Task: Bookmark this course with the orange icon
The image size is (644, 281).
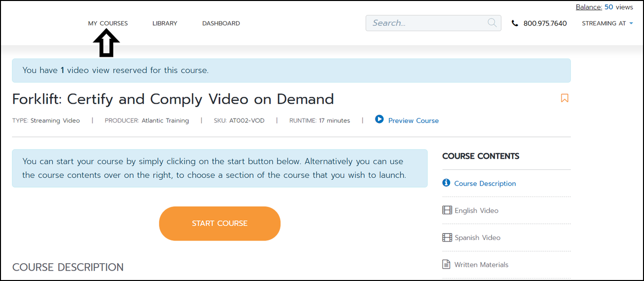Action: (x=564, y=98)
